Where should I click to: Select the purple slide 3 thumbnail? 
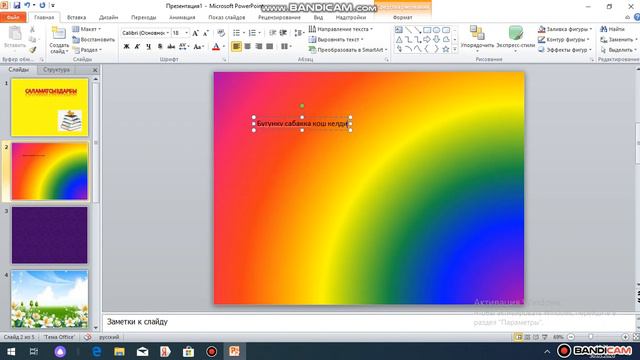(x=49, y=235)
